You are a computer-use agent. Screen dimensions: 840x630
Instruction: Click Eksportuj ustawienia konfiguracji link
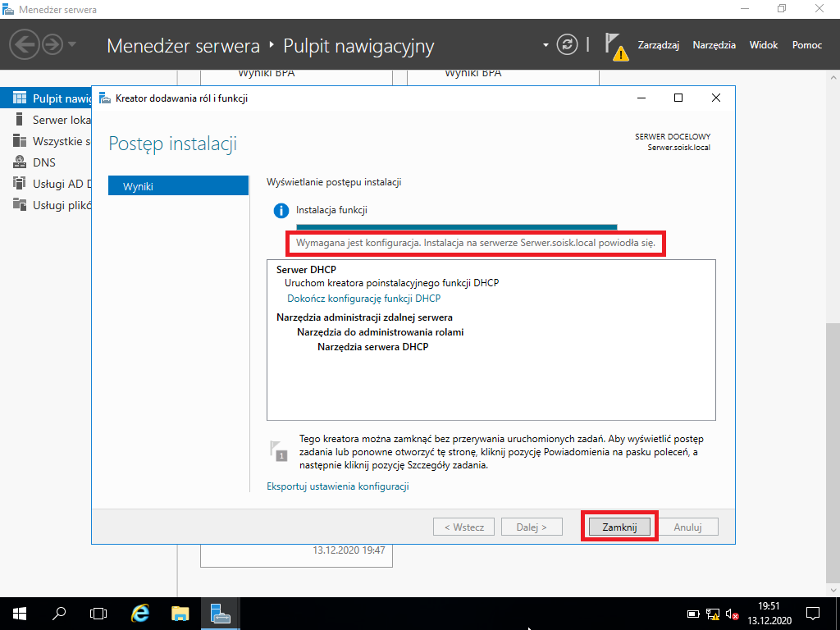[338, 486]
